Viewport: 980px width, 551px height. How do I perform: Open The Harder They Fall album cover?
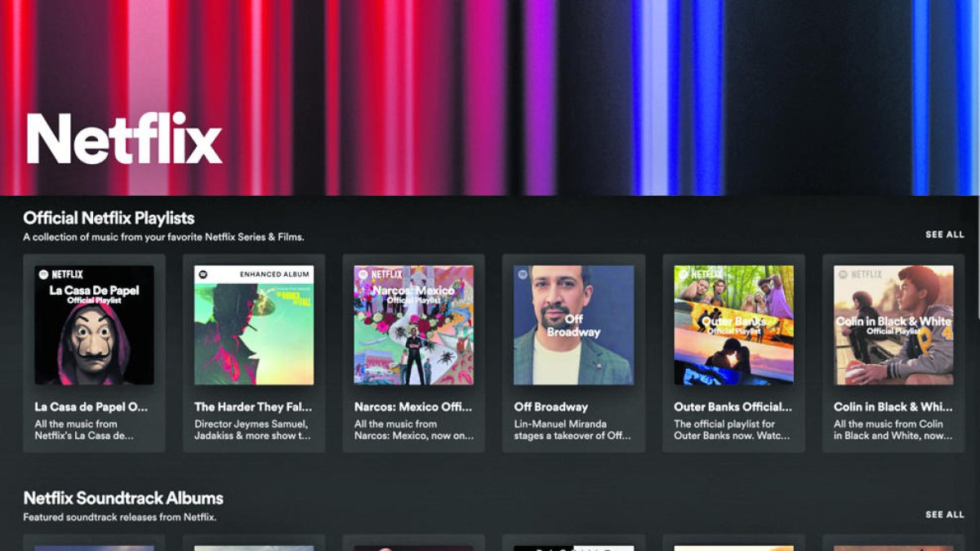[x=254, y=325]
